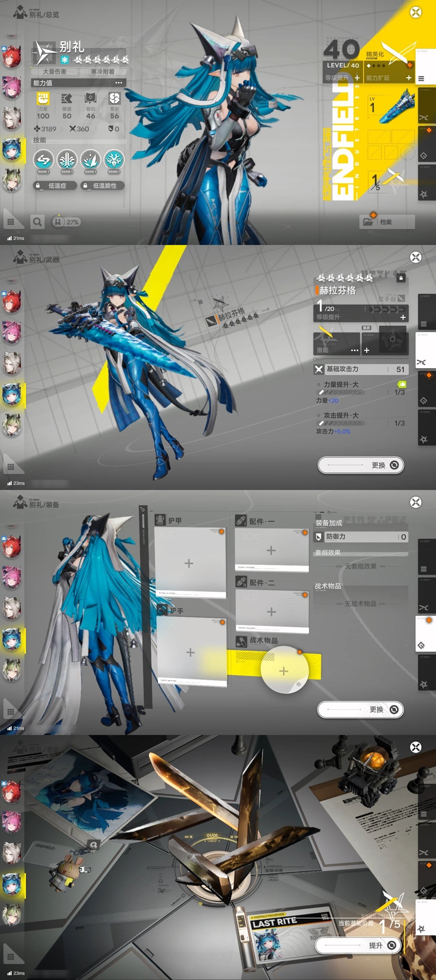Toggle the locked 低温症 talent

[54, 186]
